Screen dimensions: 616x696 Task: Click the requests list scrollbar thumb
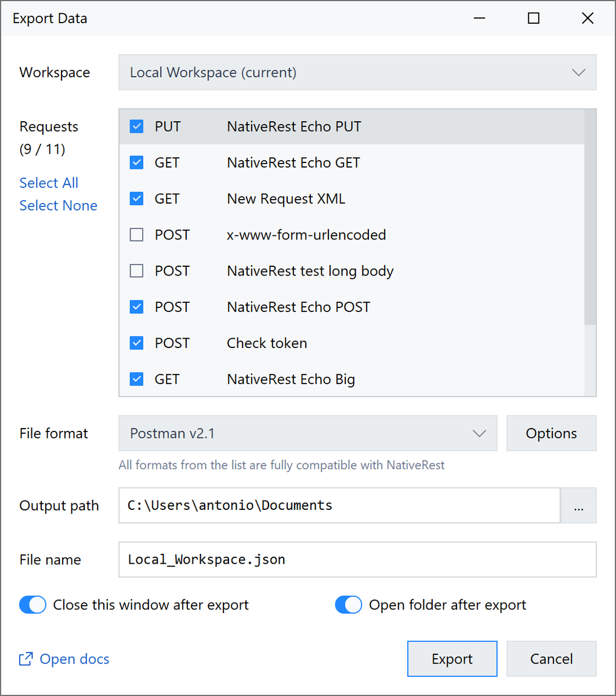[590, 217]
